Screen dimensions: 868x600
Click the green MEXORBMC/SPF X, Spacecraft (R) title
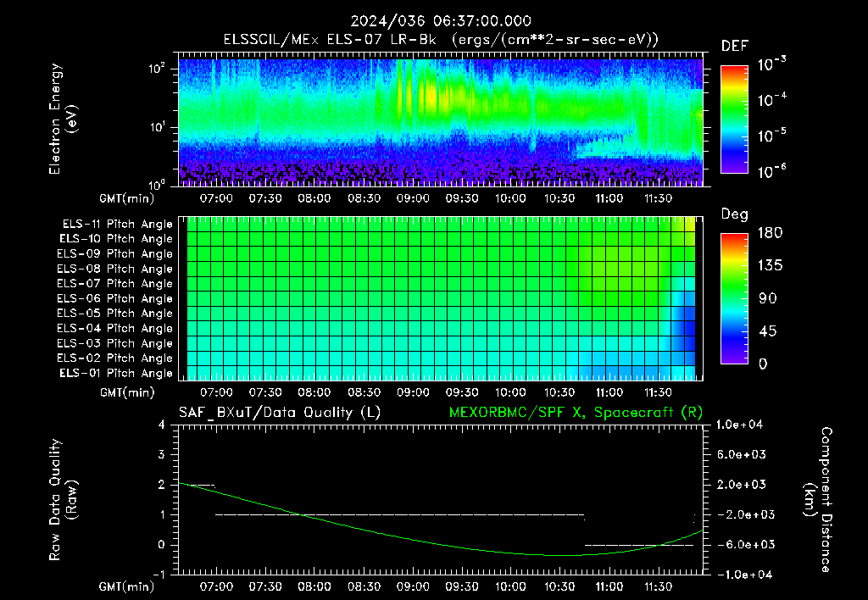tap(576, 413)
